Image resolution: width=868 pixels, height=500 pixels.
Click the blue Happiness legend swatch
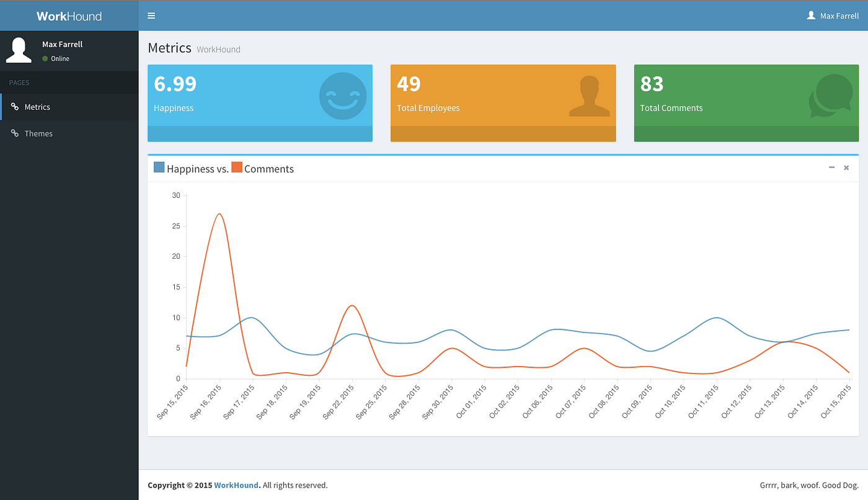[159, 167]
